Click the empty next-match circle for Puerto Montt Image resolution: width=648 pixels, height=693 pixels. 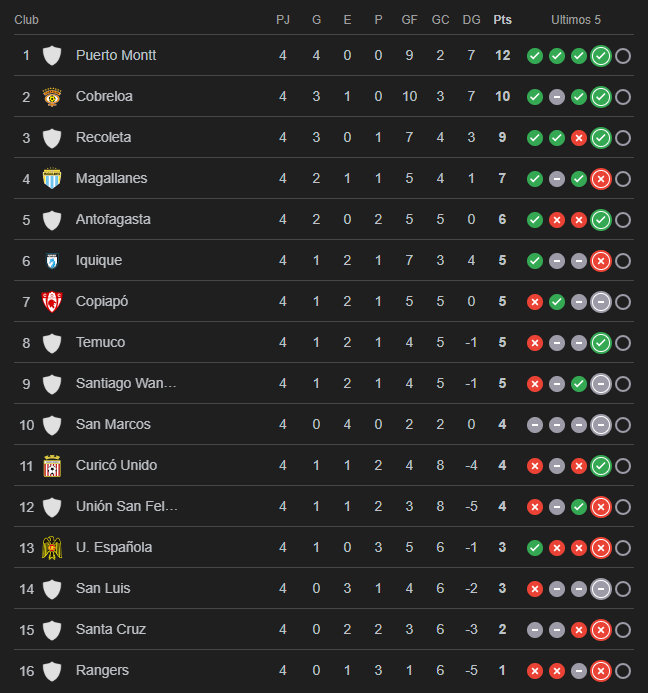[x=623, y=56]
